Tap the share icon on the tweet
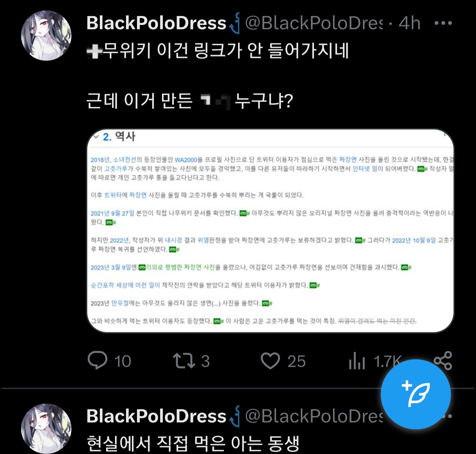This screenshot has height=454, width=476. coord(443,360)
